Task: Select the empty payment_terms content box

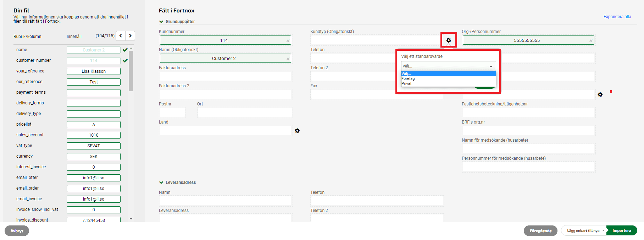Action: point(94,93)
